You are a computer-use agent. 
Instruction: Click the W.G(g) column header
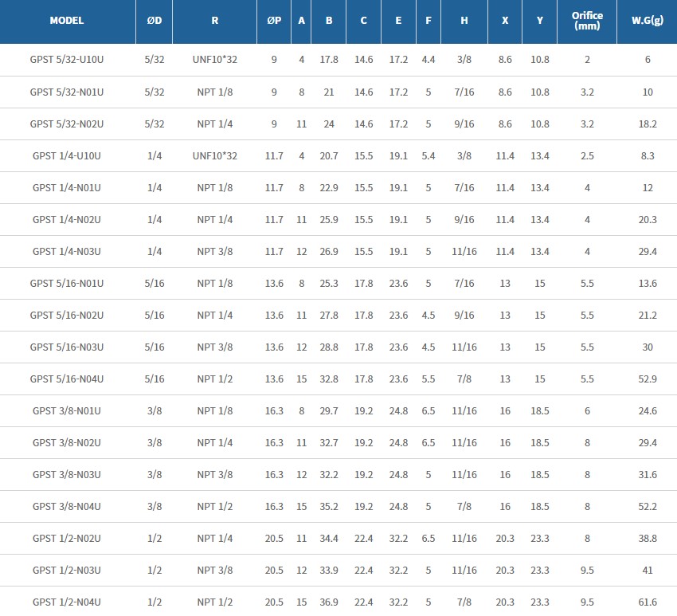[647, 21]
